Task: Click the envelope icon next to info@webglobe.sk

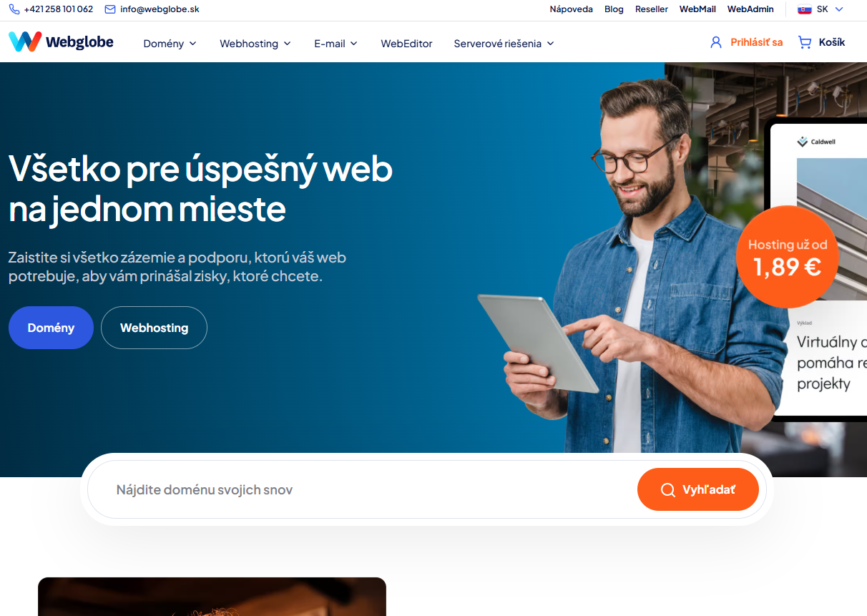Action: pos(110,9)
